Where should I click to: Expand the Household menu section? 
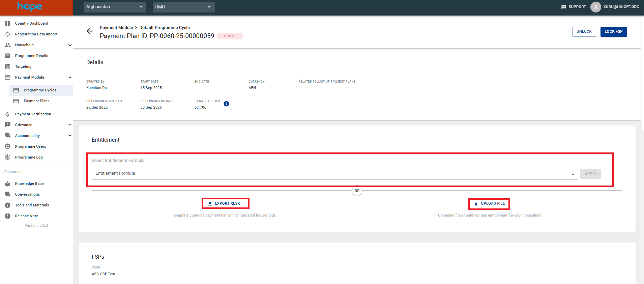pyautogui.click(x=70, y=45)
